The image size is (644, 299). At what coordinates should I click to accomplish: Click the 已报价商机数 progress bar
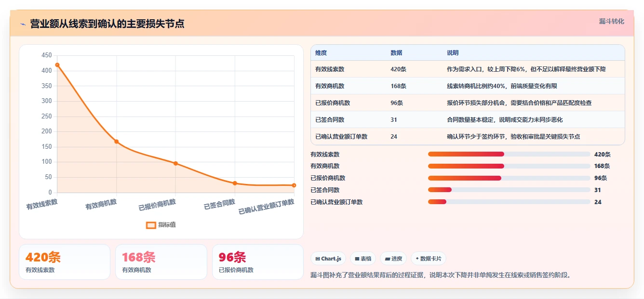click(x=509, y=178)
